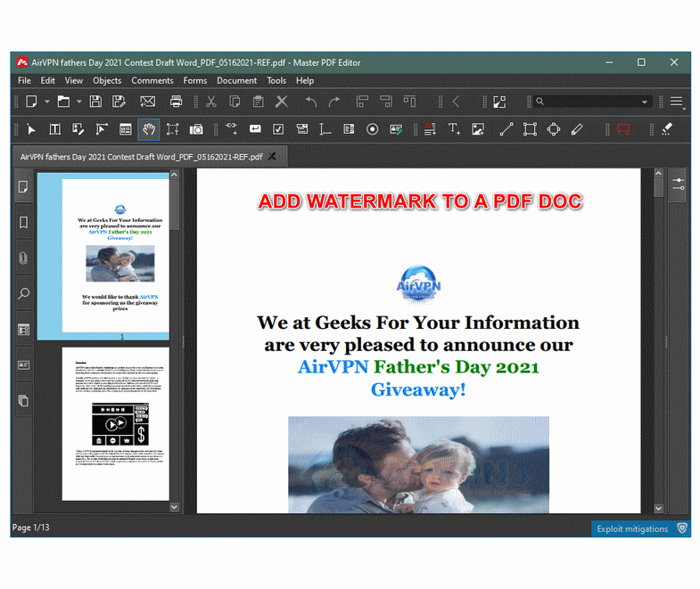
Task: Go to the previous view arrow
Action: tap(456, 102)
